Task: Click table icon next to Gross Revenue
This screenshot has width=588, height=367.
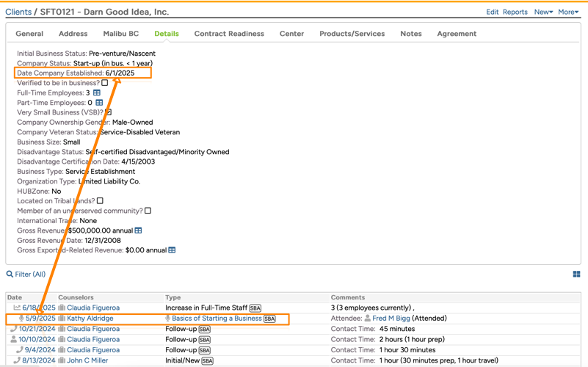Action: [138, 230]
